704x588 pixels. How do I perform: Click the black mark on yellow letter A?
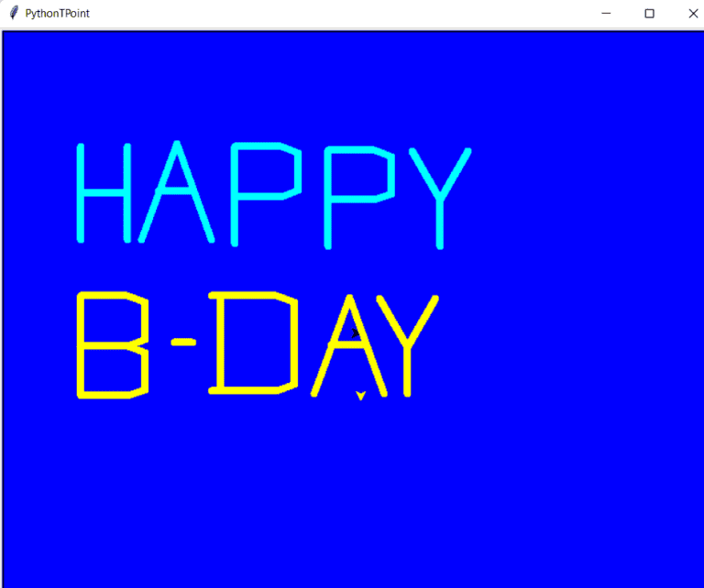[x=356, y=332]
